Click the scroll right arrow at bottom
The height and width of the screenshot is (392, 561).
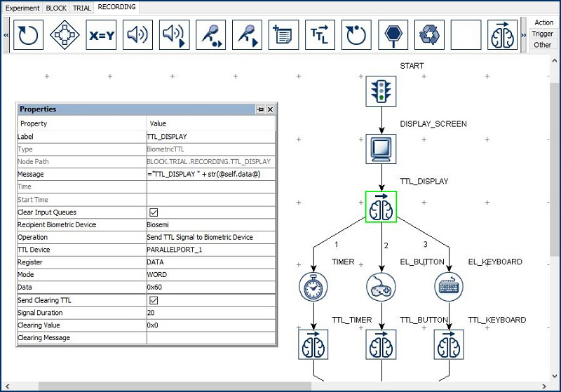[544, 386]
